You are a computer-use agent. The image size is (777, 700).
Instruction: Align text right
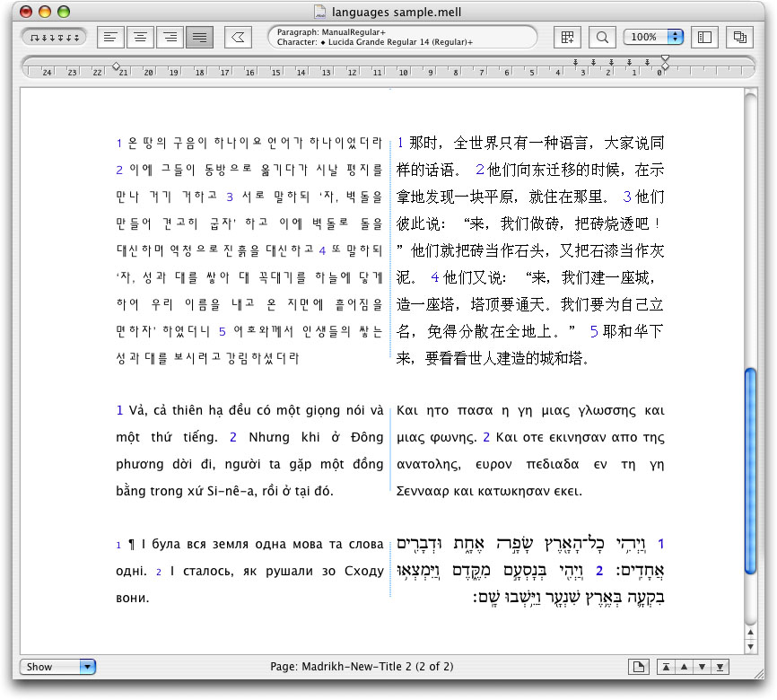click(169, 38)
